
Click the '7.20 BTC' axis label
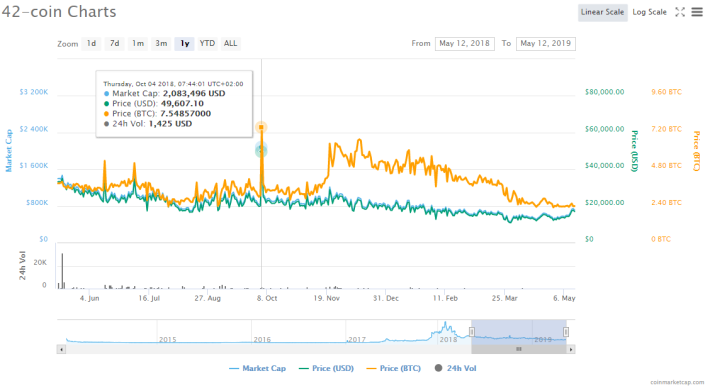667,129
